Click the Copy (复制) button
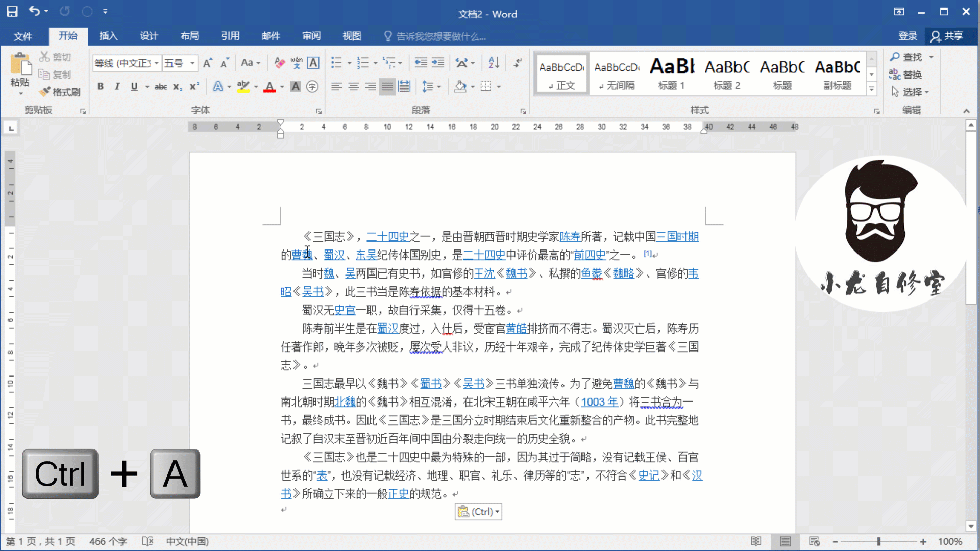 coord(56,74)
